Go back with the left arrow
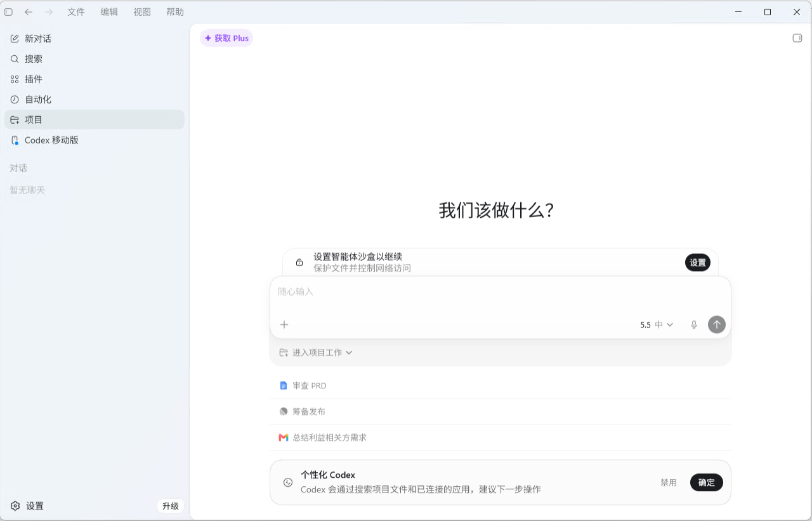Viewport: 812px width, 521px height. click(x=29, y=12)
